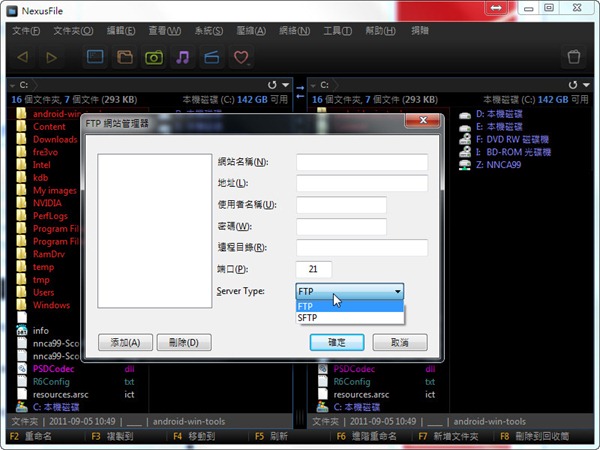Cancel the dialog with 取消 button
The height and width of the screenshot is (450, 600).
coord(400,342)
